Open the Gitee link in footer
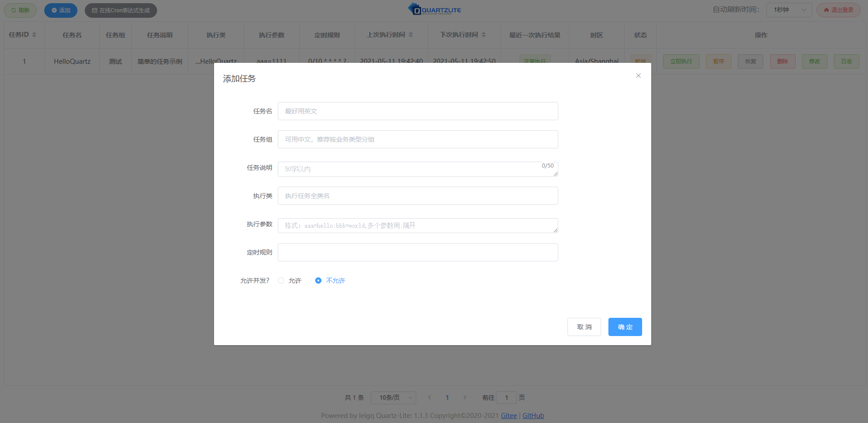This screenshot has width=868, height=423. (x=509, y=415)
